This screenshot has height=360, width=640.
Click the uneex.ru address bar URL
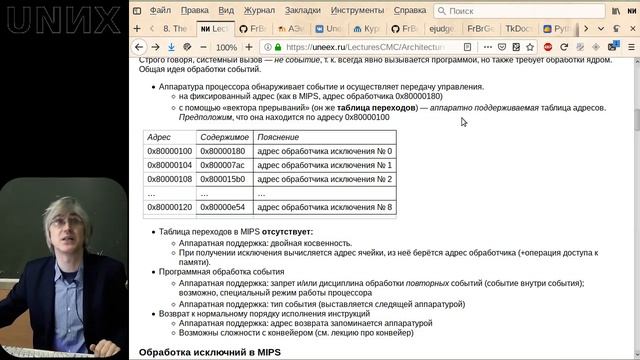[365, 47]
